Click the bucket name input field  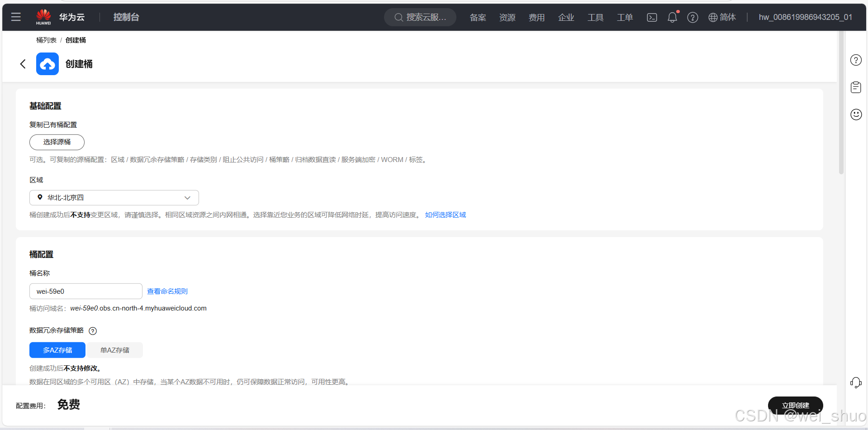pyautogui.click(x=86, y=291)
